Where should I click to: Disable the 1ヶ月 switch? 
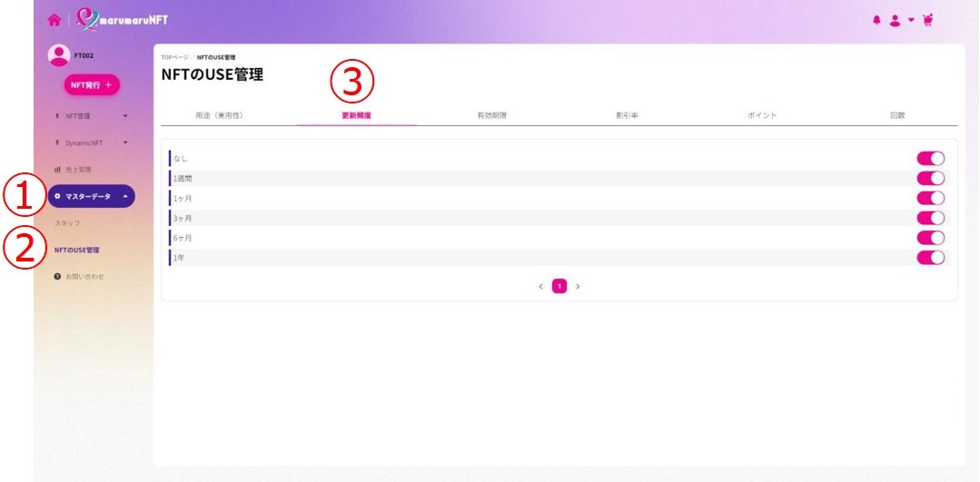931,199
